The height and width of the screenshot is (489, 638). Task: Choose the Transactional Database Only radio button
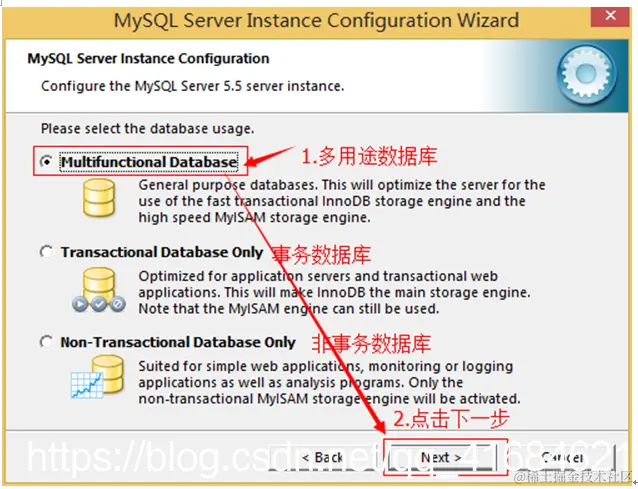(x=46, y=252)
